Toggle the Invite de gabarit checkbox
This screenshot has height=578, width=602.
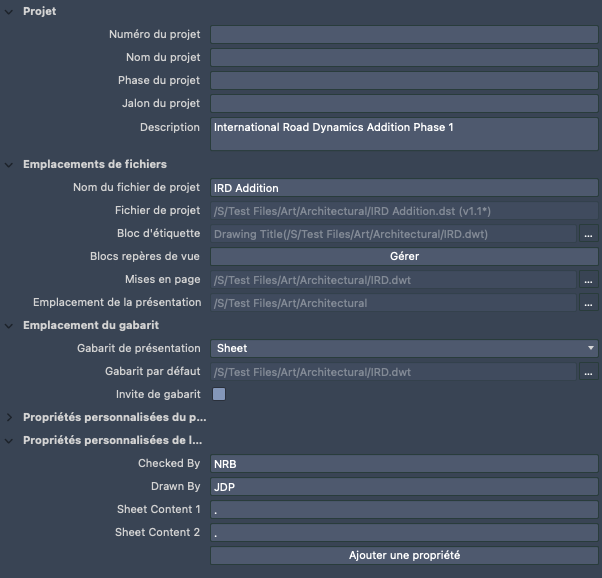219,394
